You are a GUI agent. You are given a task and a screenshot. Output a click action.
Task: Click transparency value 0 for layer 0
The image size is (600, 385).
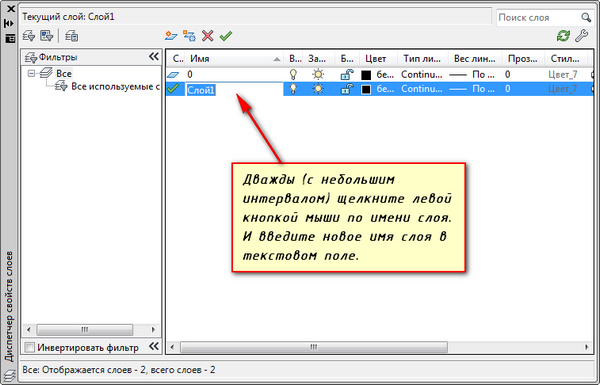point(507,74)
